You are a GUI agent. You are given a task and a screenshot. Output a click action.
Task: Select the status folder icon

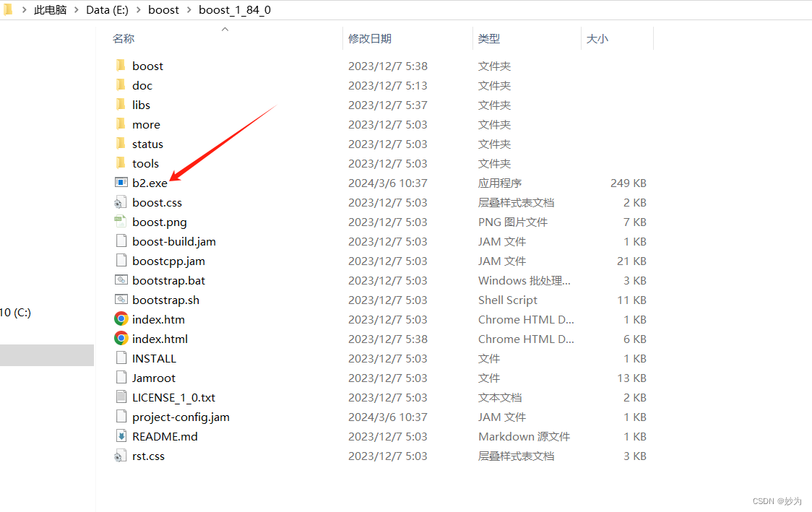pyautogui.click(x=121, y=144)
